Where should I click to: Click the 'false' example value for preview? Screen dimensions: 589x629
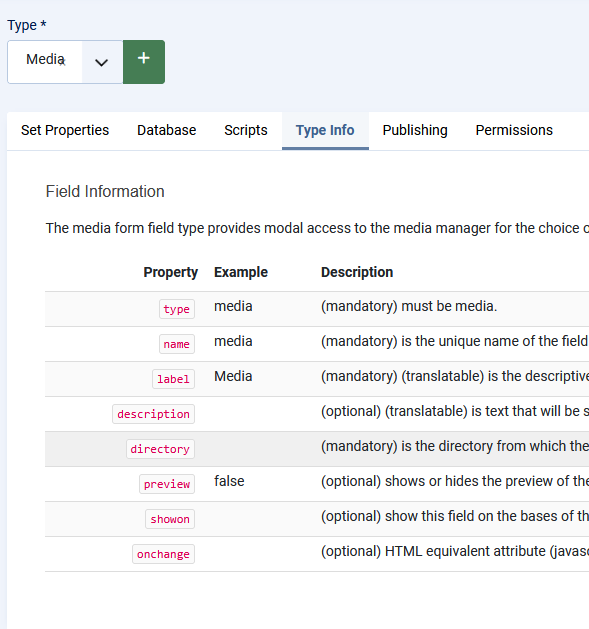pyautogui.click(x=229, y=481)
